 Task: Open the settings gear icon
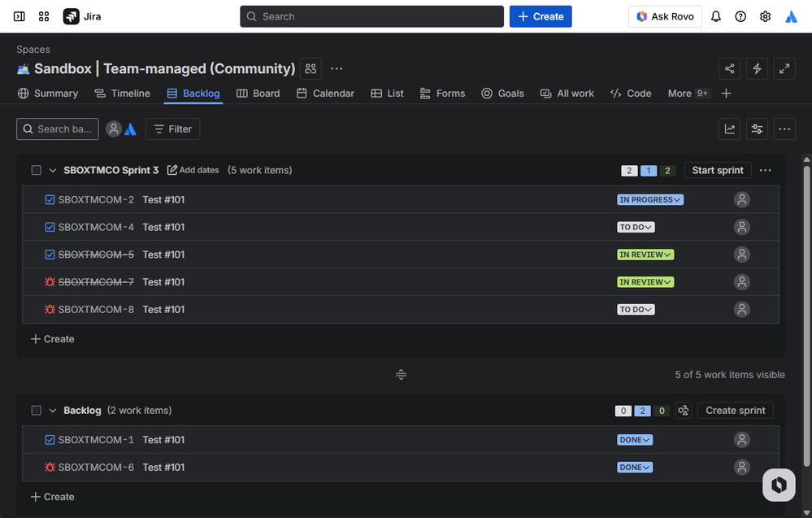[x=766, y=16]
